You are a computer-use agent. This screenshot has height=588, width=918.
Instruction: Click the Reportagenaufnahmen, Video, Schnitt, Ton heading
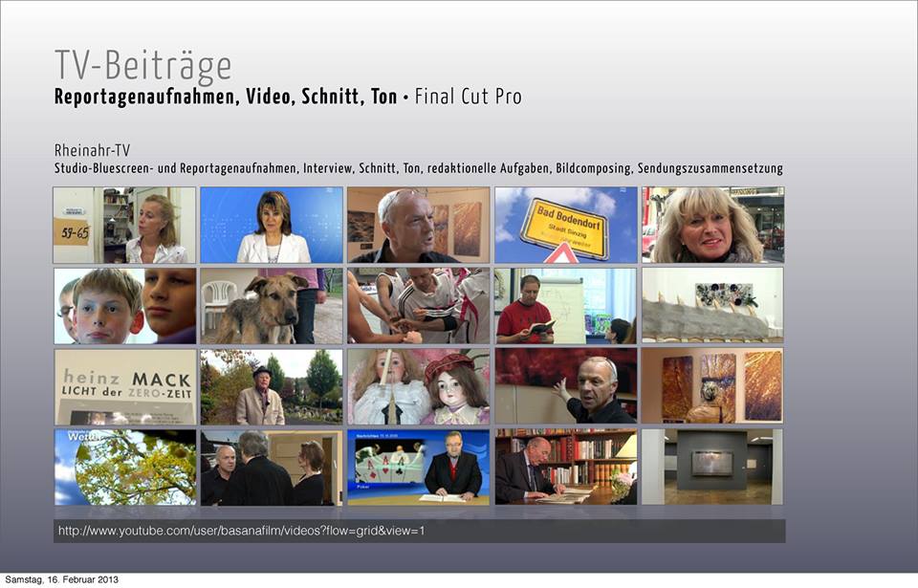coord(226,98)
